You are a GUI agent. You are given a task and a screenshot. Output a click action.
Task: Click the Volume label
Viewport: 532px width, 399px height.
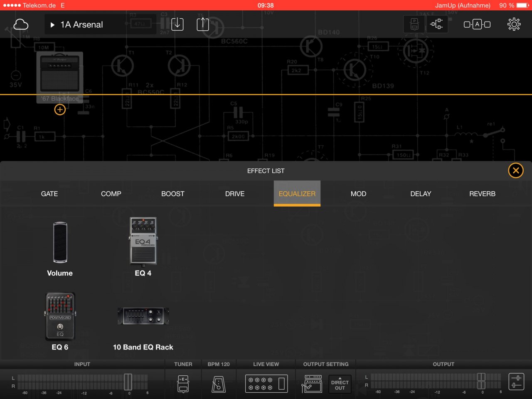[x=60, y=273]
